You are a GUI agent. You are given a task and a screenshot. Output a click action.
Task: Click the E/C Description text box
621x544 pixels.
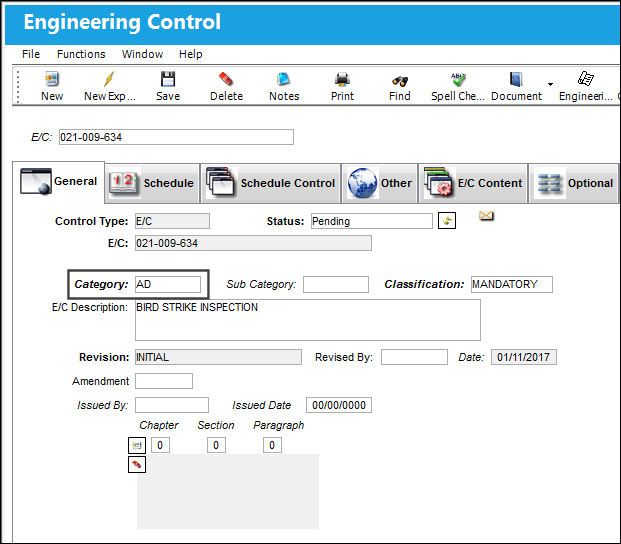click(x=308, y=320)
